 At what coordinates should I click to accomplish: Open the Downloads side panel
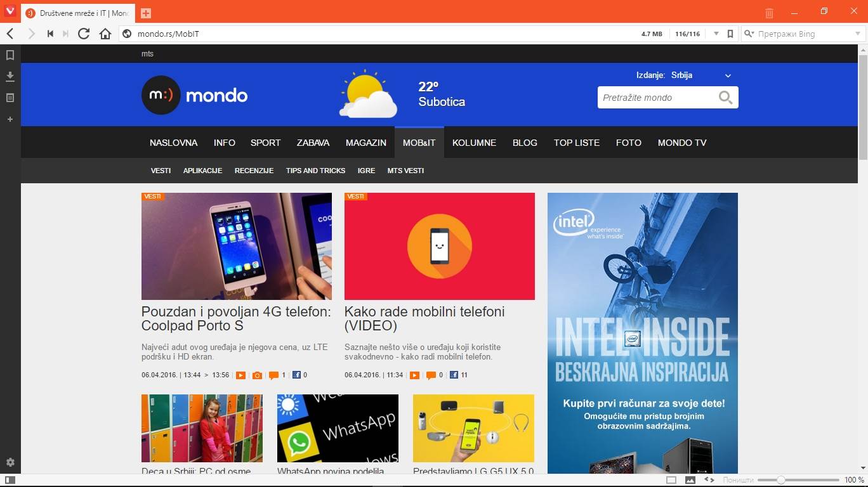coord(10,77)
